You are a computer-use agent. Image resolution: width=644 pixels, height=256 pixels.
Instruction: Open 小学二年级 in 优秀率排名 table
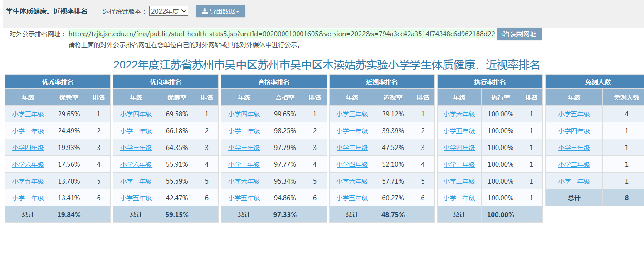[x=28, y=131]
